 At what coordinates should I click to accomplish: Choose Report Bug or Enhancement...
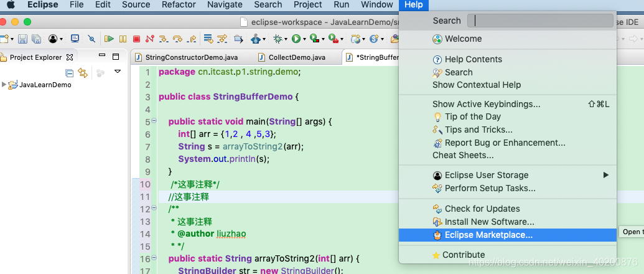coord(508,143)
